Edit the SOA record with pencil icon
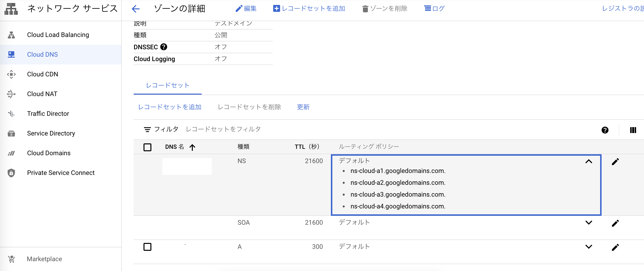This screenshot has height=271, width=644. pos(615,223)
